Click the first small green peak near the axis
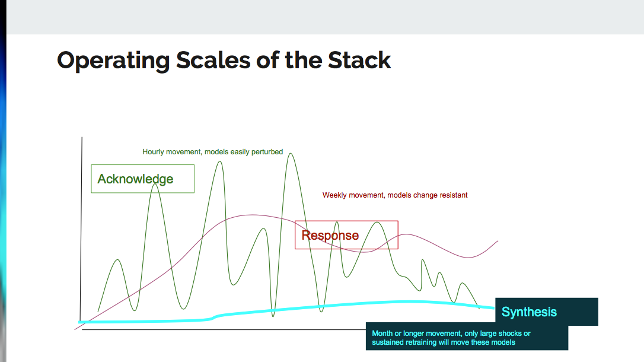 pos(118,261)
